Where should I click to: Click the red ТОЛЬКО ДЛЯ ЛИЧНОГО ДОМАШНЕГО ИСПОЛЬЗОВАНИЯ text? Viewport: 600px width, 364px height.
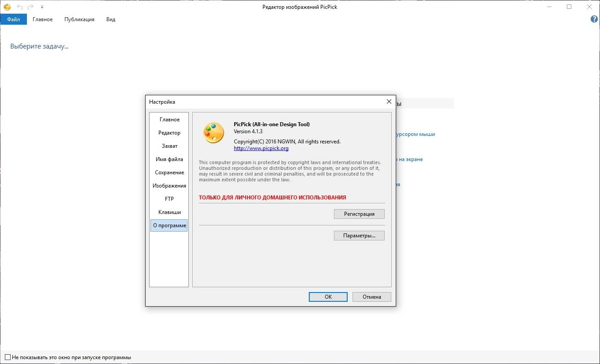tap(272, 198)
